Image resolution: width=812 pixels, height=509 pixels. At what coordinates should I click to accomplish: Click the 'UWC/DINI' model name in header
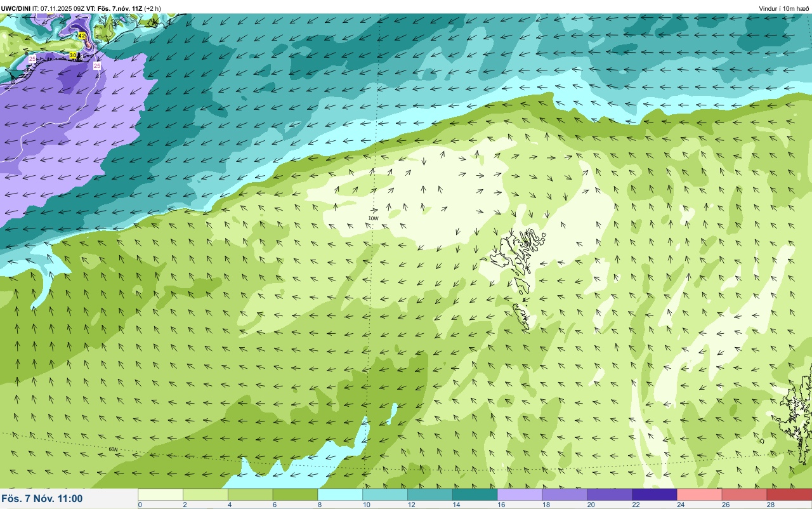coord(16,9)
